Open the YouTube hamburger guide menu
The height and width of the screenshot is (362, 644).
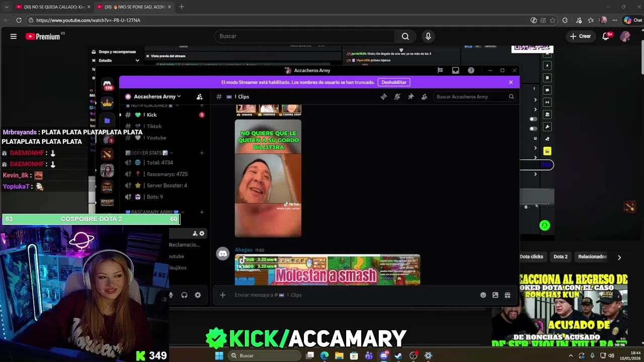click(x=14, y=36)
